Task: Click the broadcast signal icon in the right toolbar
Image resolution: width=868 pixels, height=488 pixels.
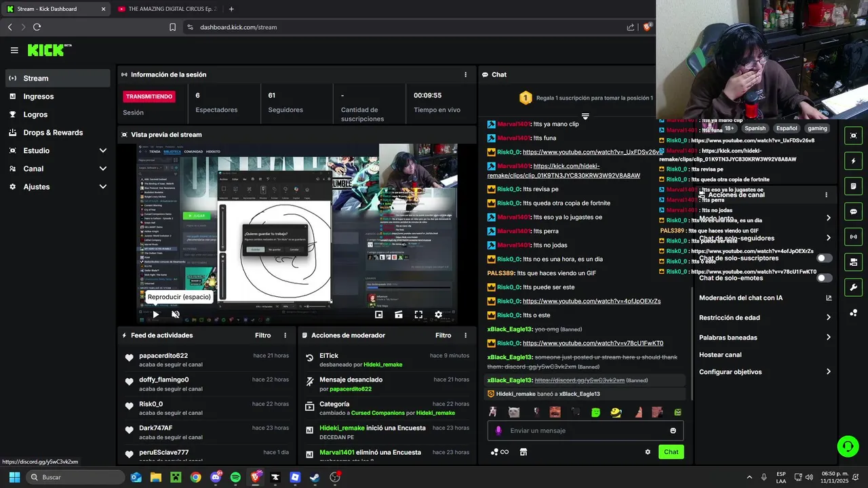Action: (x=853, y=237)
